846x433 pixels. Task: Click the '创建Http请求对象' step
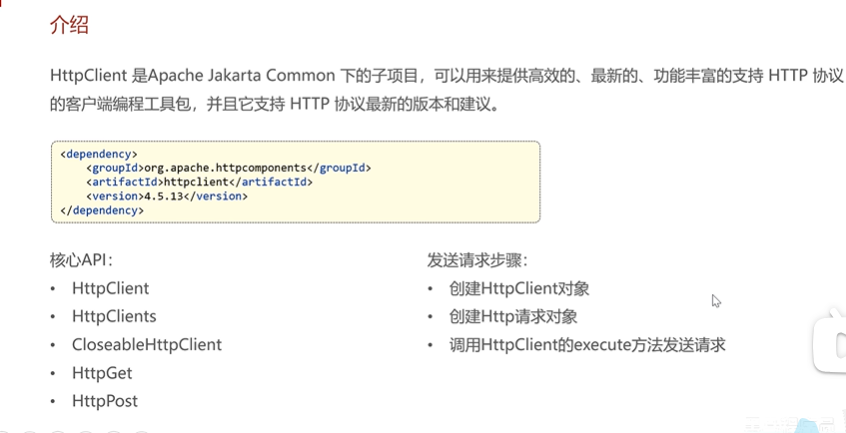(513, 317)
